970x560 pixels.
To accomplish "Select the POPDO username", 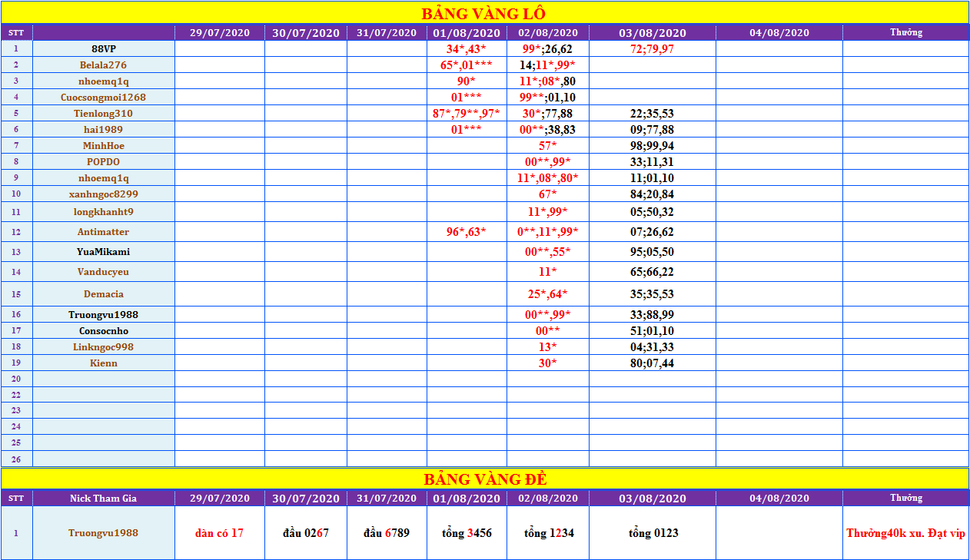I will pos(104,161).
